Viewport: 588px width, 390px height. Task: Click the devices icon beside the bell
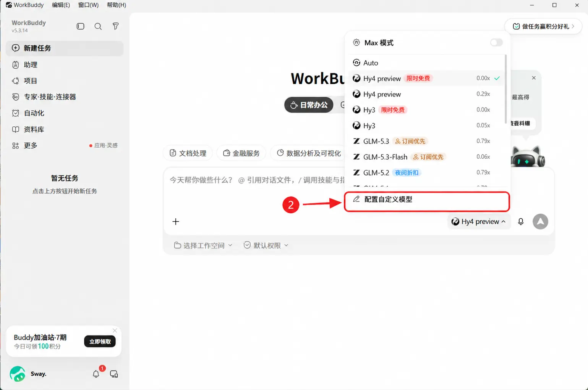click(114, 374)
